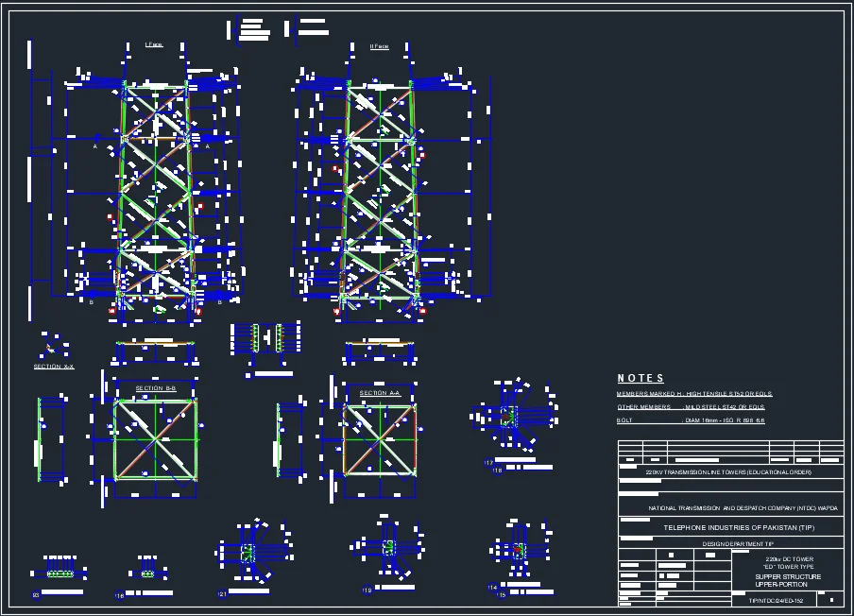Select the plate detail numbered 93
Viewport: 854px width, 616px height.
tap(60, 573)
